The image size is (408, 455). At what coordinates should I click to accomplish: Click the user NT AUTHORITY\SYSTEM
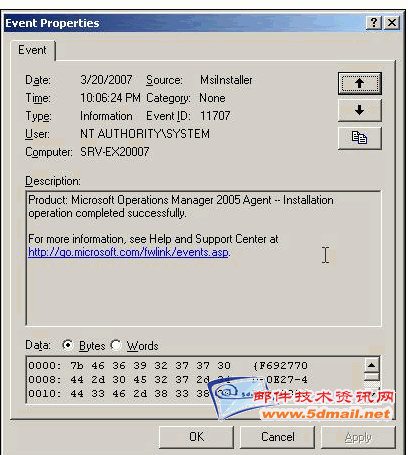pos(145,134)
